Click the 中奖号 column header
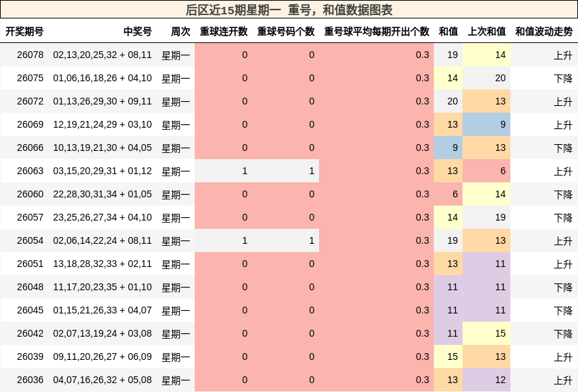This screenshot has width=578, height=392. [x=137, y=31]
